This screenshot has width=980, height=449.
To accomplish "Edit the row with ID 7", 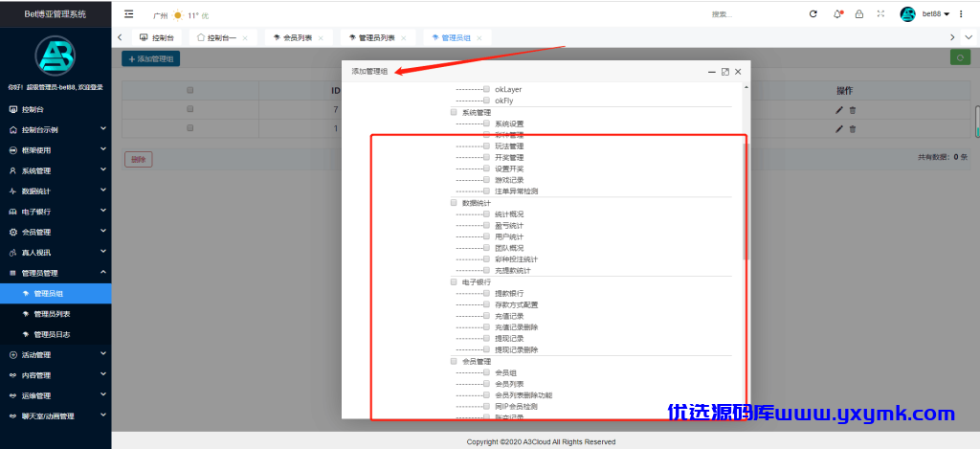I will tap(838, 110).
